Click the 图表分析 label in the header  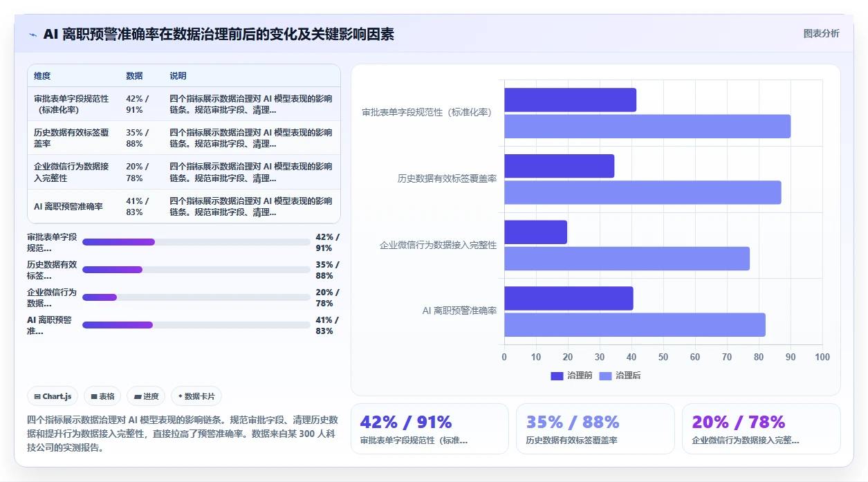point(821,33)
